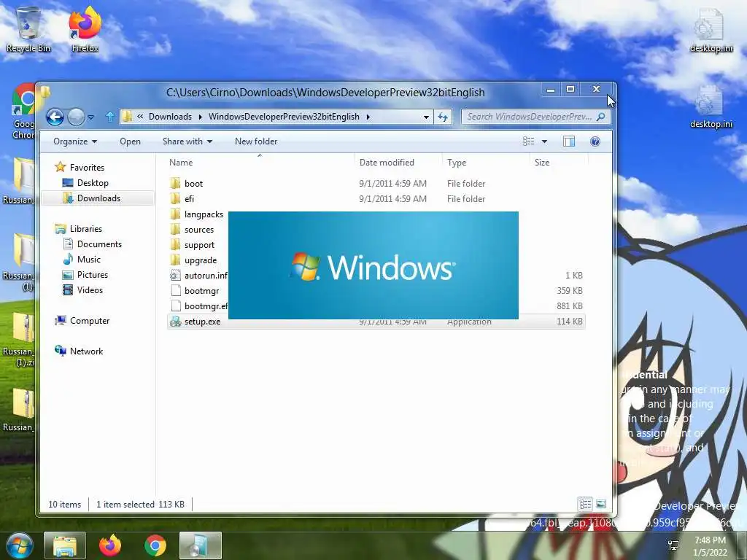Viewport: 747px width, 560px height.
Task: Open Videos library
Action: pyautogui.click(x=90, y=290)
